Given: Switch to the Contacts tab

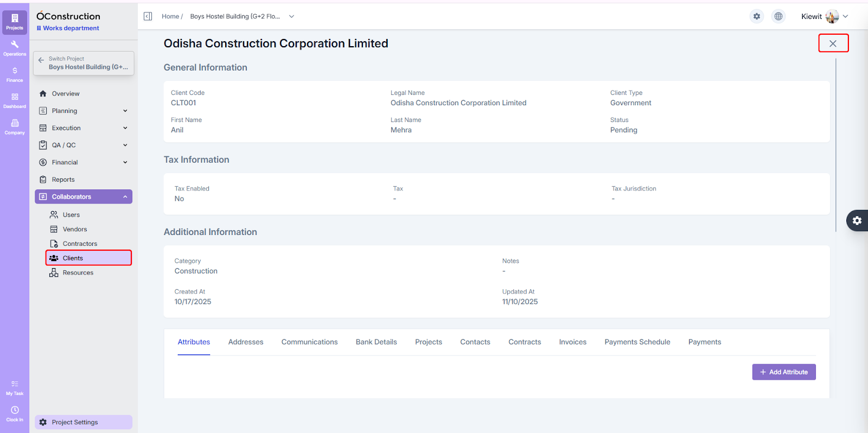Looking at the screenshot, I should tap(475, 342).
